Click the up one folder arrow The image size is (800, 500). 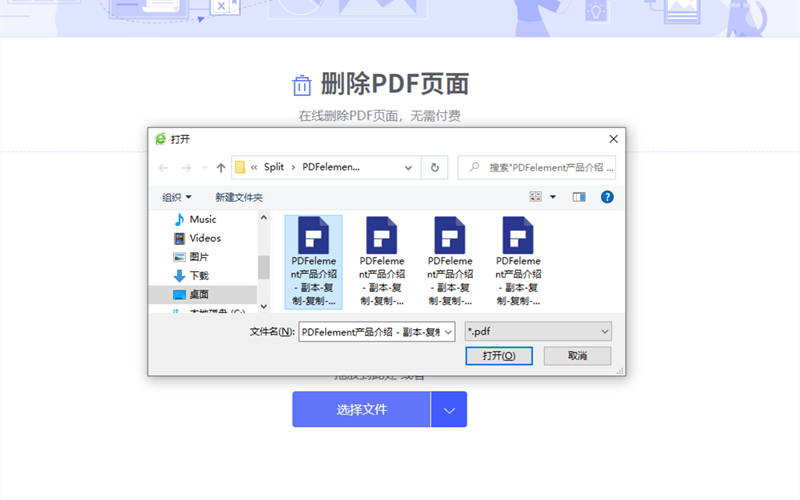point(221,168)
